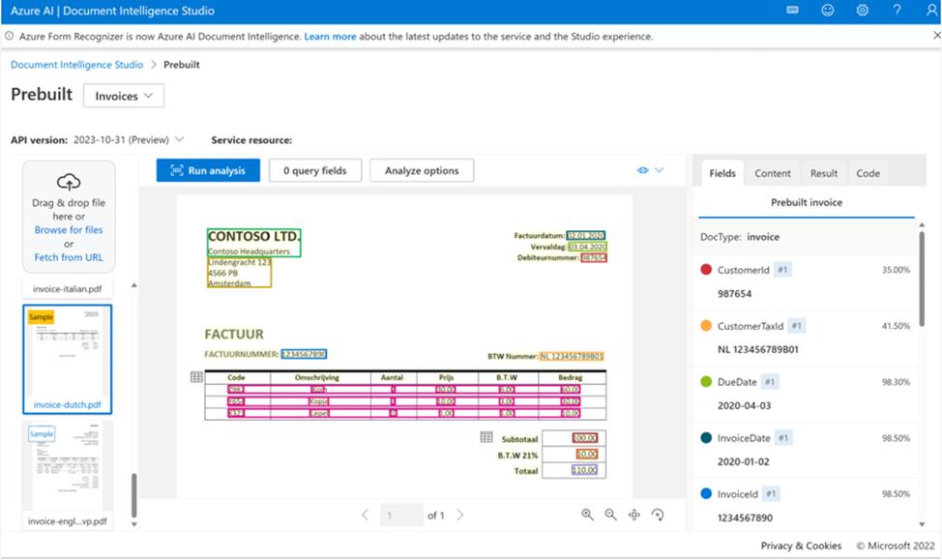
Task: Click the keyboard shortcuts icon in header
Action: click(792, 11)
